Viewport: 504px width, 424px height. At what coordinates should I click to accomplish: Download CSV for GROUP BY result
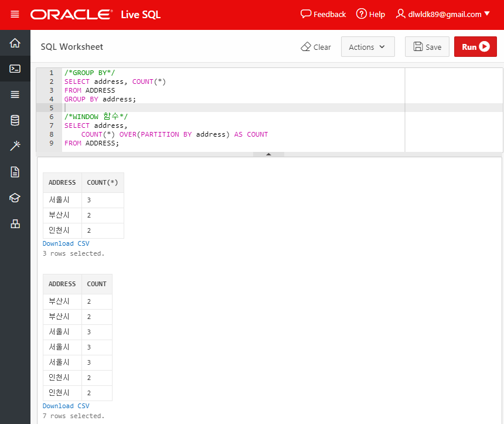point(66,243)
